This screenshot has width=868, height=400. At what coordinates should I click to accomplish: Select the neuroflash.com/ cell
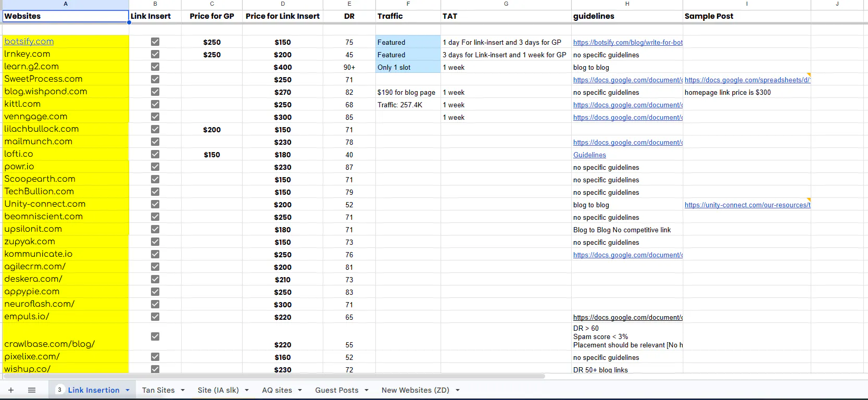pos(65,304)
